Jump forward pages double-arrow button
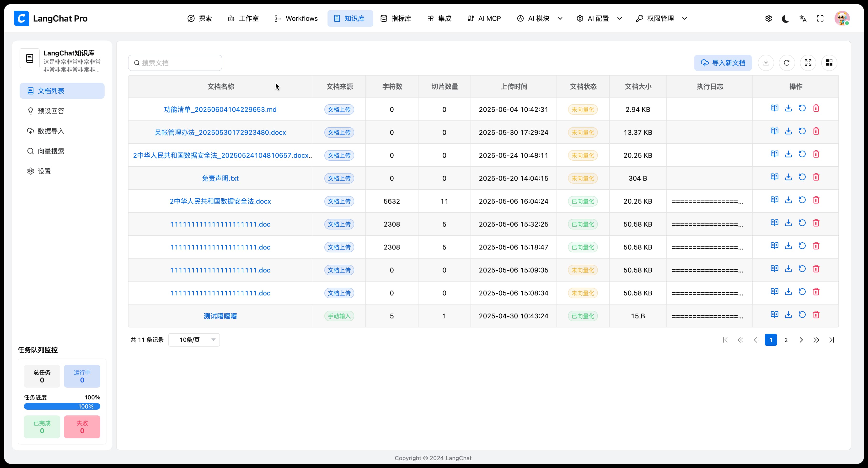 click(816, 340)
